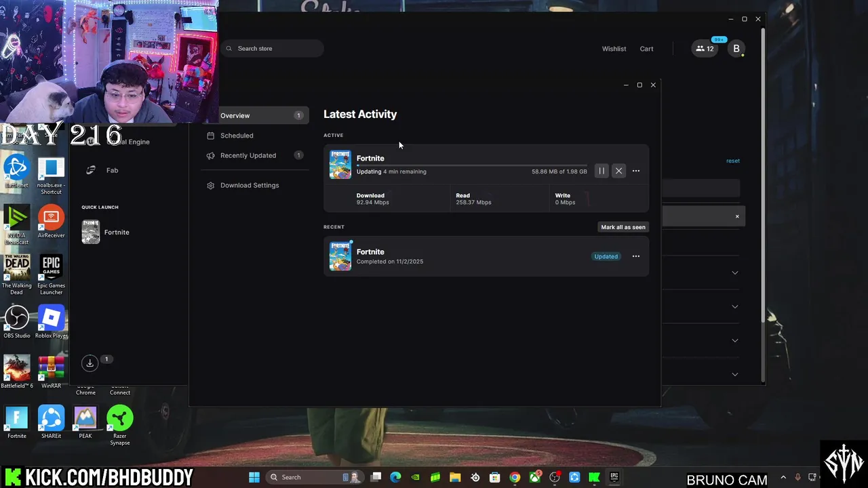Click the Scheduled calendar icon
This screenshot has height=488, width=868.
pos(211,136)
